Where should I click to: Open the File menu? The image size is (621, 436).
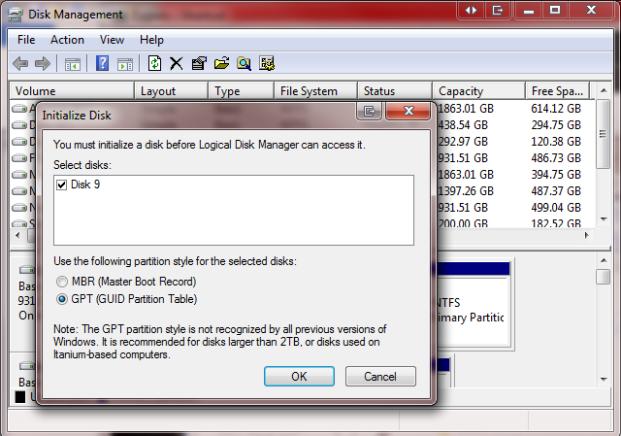(x=26, y=40)
